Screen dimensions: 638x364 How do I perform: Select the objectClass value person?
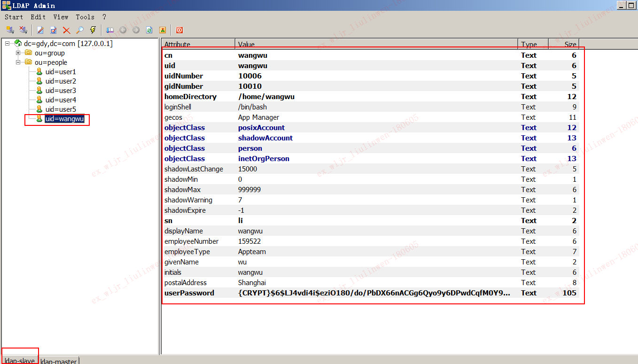pyautogui.click(x=250, y=148)
